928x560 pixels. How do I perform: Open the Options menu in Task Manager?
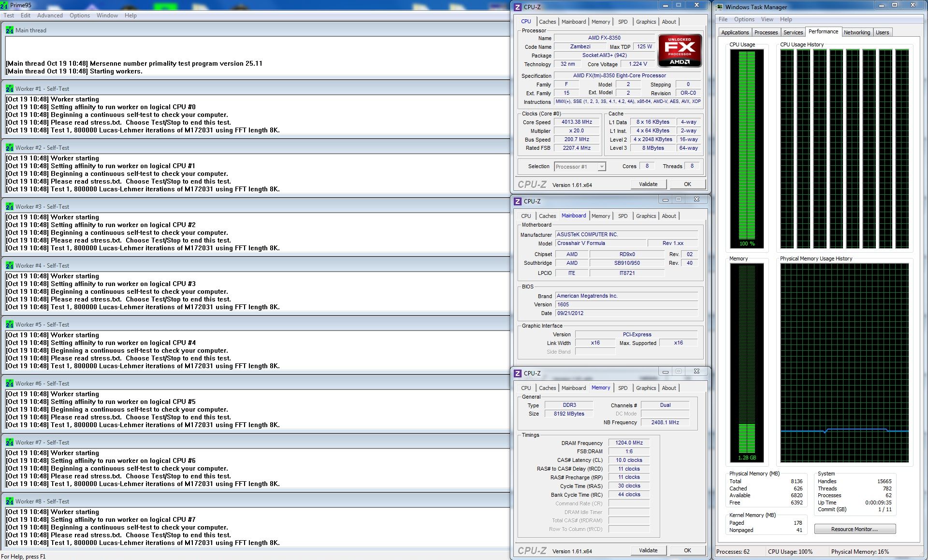(x=744, y=19)
